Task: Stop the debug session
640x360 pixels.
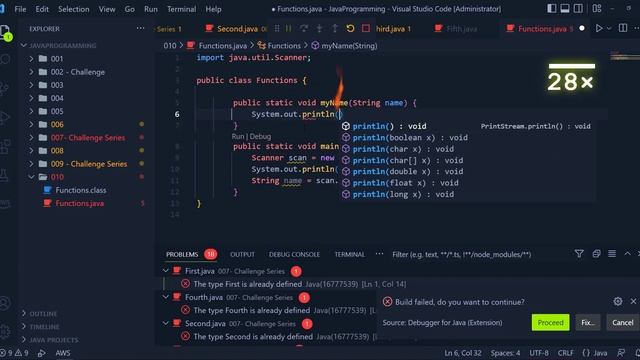Action: click(x=366, y=28)
